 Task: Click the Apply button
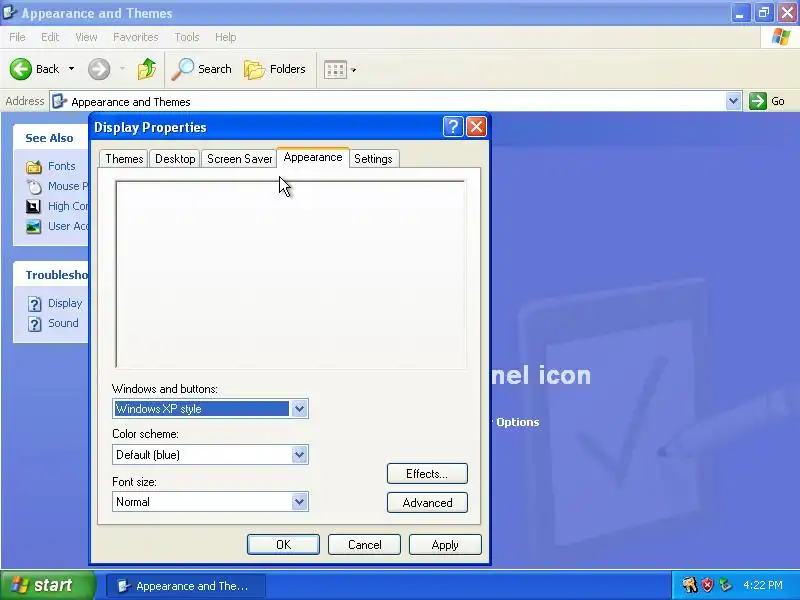click(x=445, y=544)
